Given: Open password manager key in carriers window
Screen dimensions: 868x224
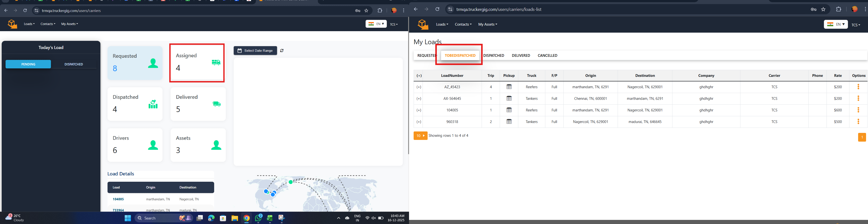Looking at the screenshot, I should point(358,10).
